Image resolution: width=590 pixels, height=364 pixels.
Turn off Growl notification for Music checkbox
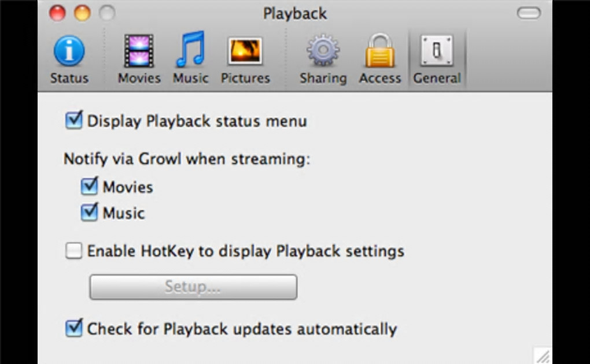tap(89, 213)
